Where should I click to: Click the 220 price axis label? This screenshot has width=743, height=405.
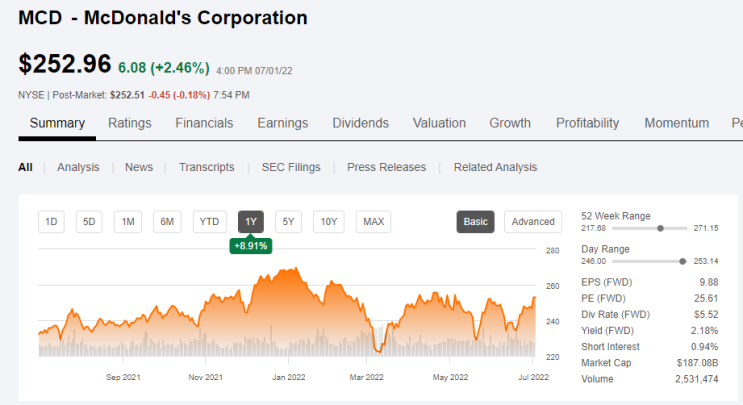click(x=553, y=357)
